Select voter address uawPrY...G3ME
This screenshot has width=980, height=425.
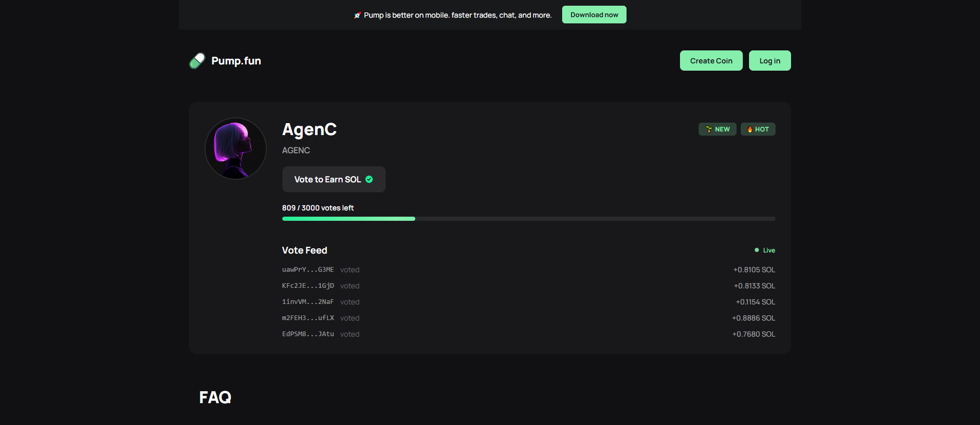pyautogui.click(x=308, y=270)
